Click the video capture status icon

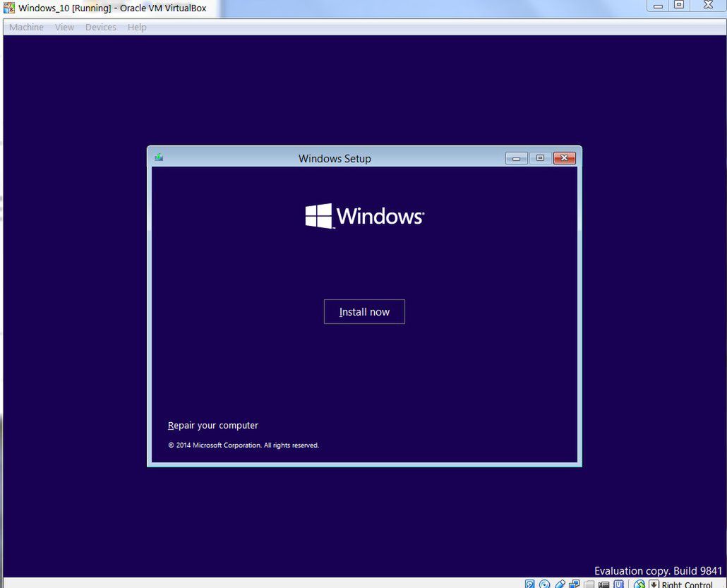(603, 584)
